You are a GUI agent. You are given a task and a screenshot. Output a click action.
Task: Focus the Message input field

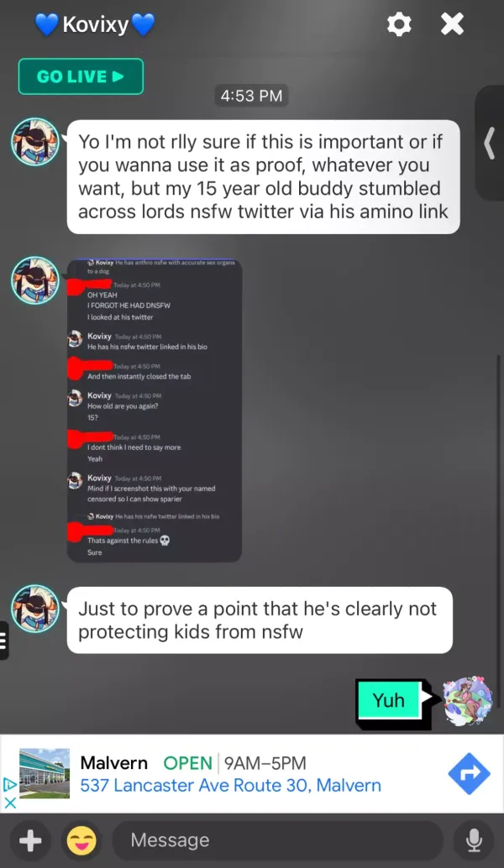277,840
